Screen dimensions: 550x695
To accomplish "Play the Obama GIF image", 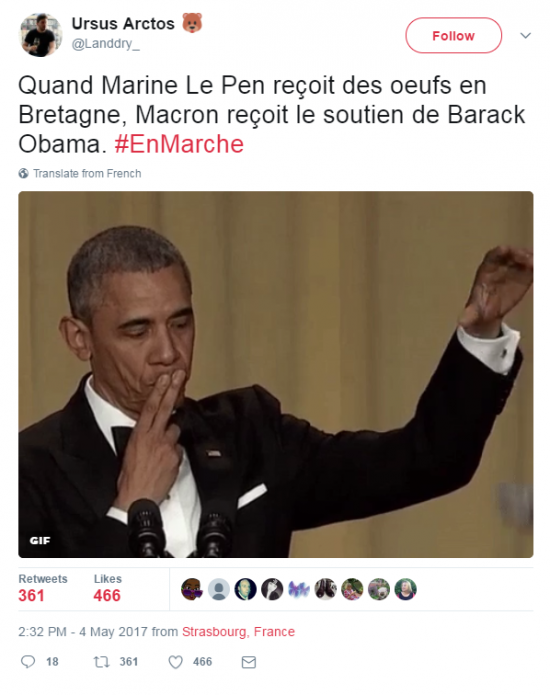I will click(x=276, y=375).
